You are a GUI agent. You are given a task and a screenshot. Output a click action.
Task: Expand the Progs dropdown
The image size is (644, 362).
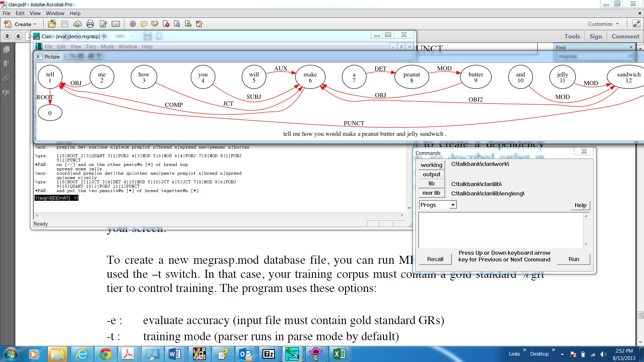pyautogui.click(x=453, y=205)
